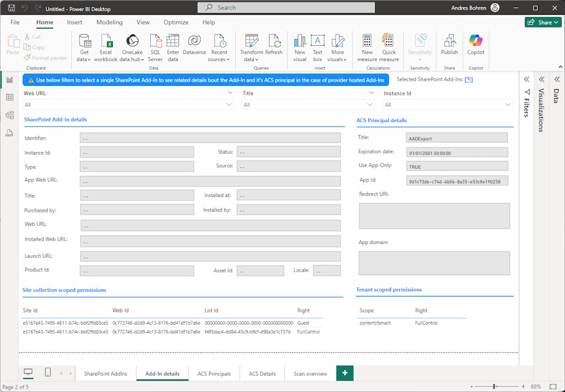565x392 pixels.
Task: Fit report page to window
Action: [553, 386]
